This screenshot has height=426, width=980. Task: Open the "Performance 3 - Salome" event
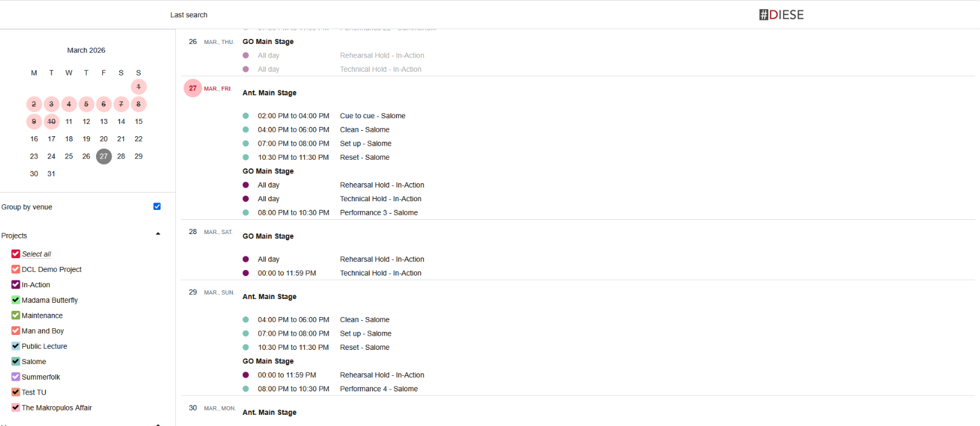378,212
